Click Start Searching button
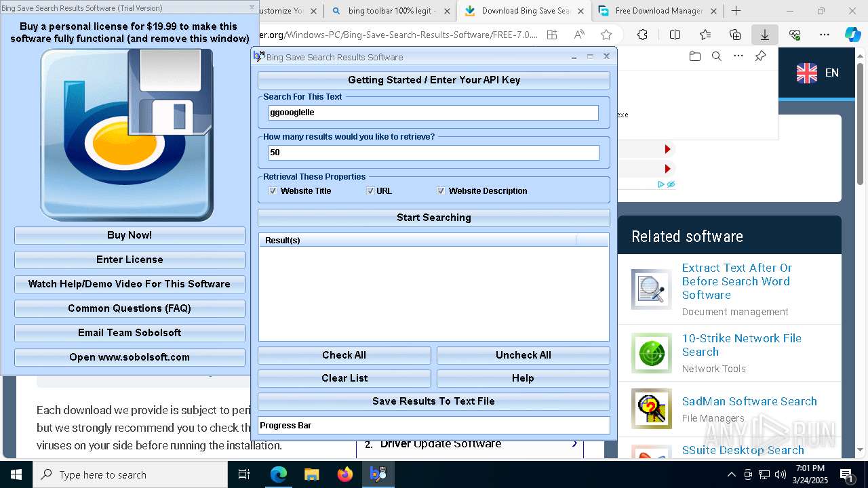Image resolution: width=868 pixels, height=488 pixels. (434, 218)
